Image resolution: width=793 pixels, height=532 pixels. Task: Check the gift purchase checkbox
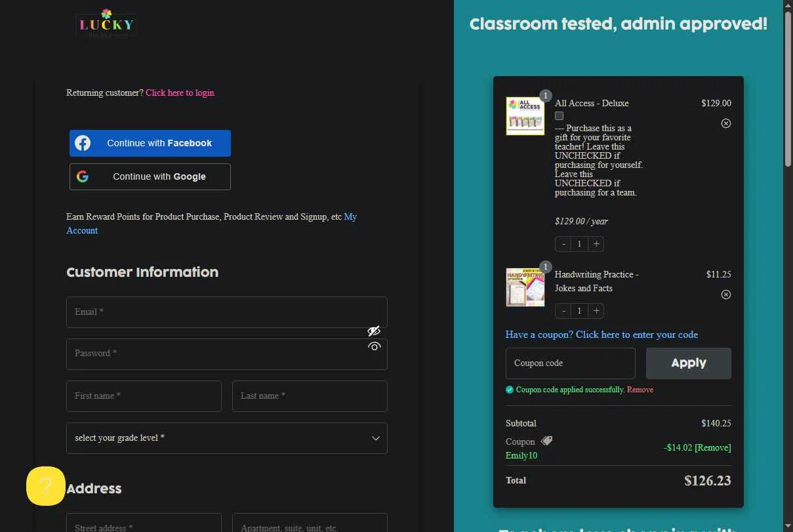tap(559, 115)
